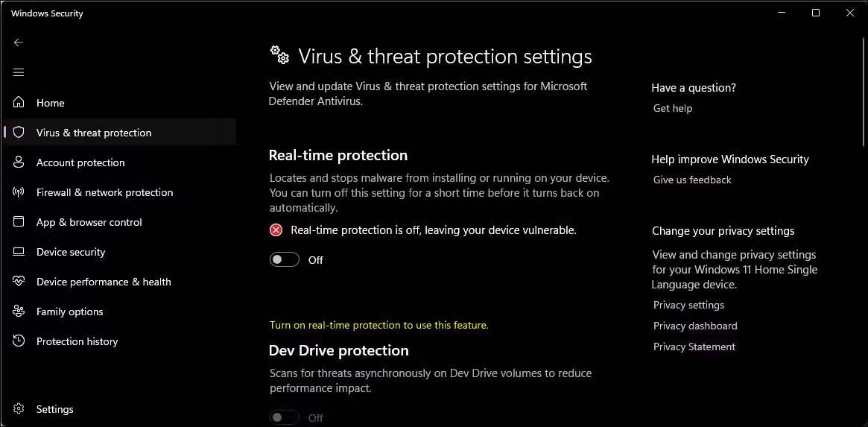This screenshot has width=868, height=427.
Task: Select the Device security icon
Action: coord(19,252)
